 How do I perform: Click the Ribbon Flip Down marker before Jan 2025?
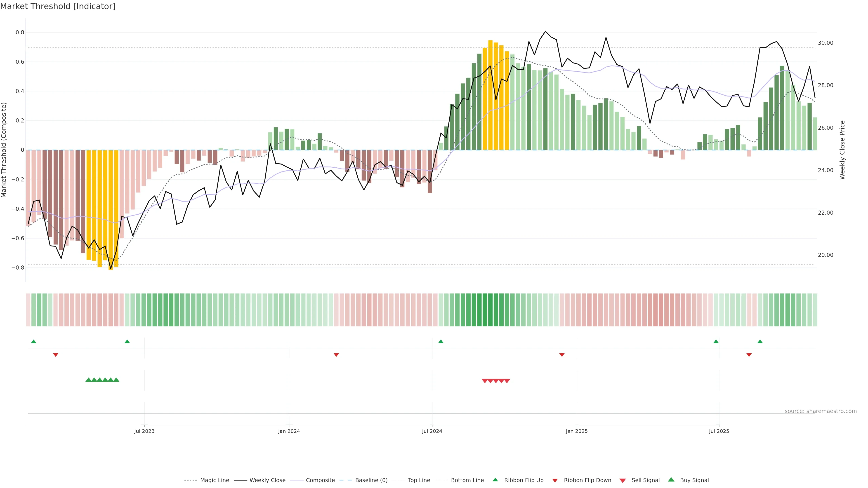[x=562, y=355]
